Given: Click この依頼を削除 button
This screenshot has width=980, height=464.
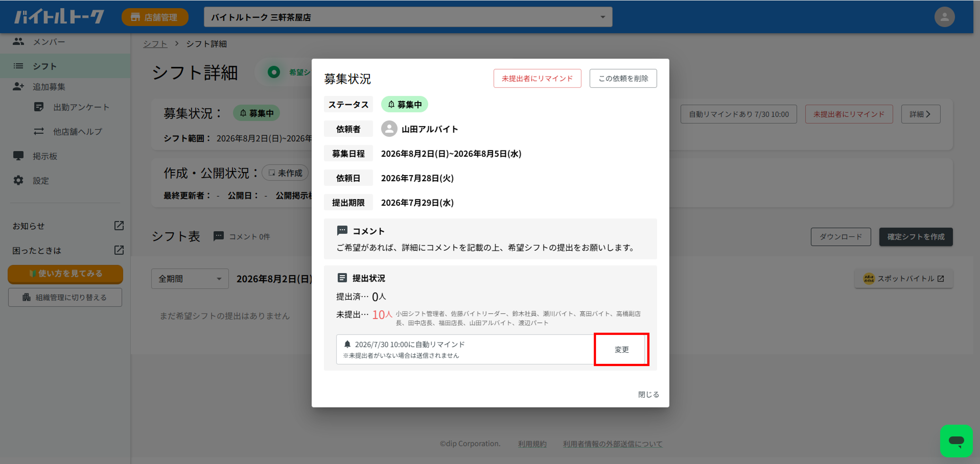Looking at the screenshot, I should pyautogui.click(x=623, y=78).
